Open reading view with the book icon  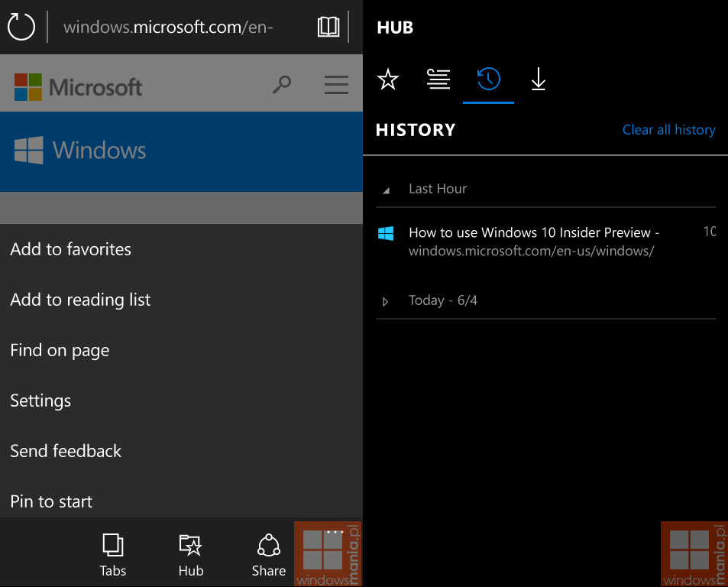click(x=328, y=27)
